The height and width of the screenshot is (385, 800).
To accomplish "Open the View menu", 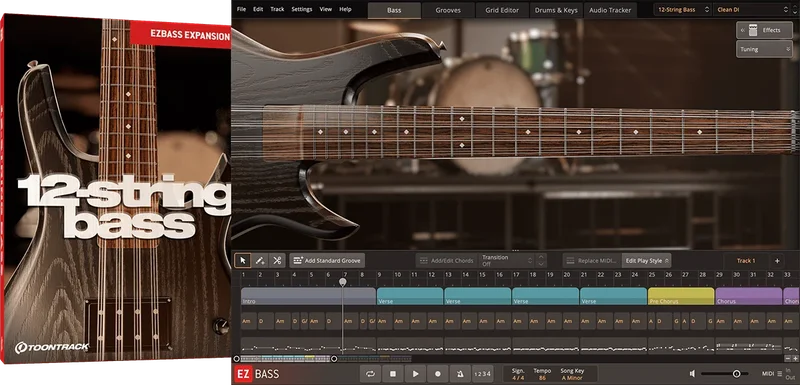I will coord(326,9).
